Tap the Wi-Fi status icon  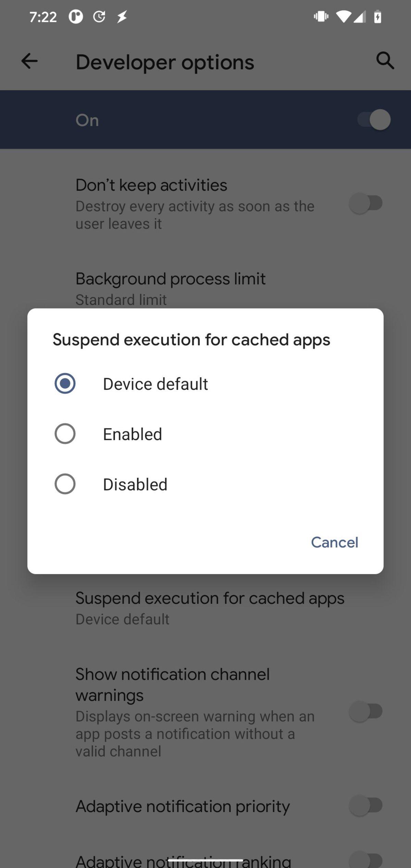pyautogui.click(x=343, y=16)
